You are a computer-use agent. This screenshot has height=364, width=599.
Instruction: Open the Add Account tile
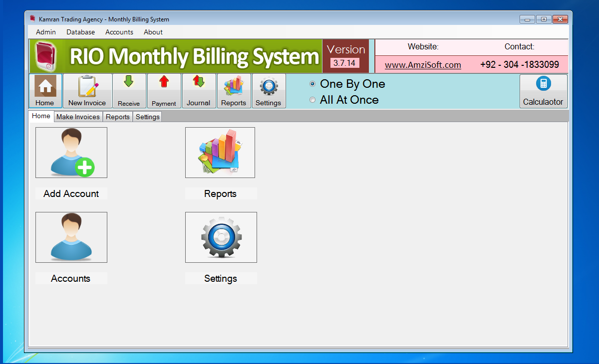click(71, 153)
